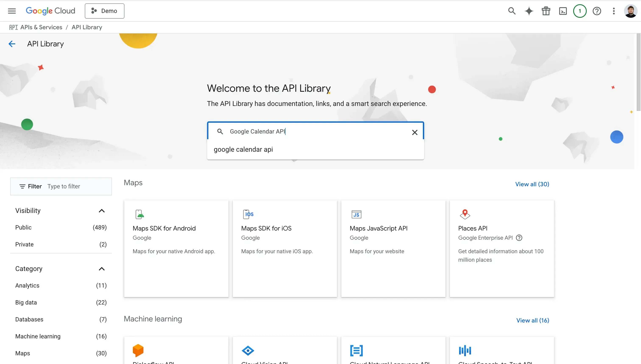Click the Cloud Vision eye icon
Viewport: 641px width, 364px height.
pos(248,350)
